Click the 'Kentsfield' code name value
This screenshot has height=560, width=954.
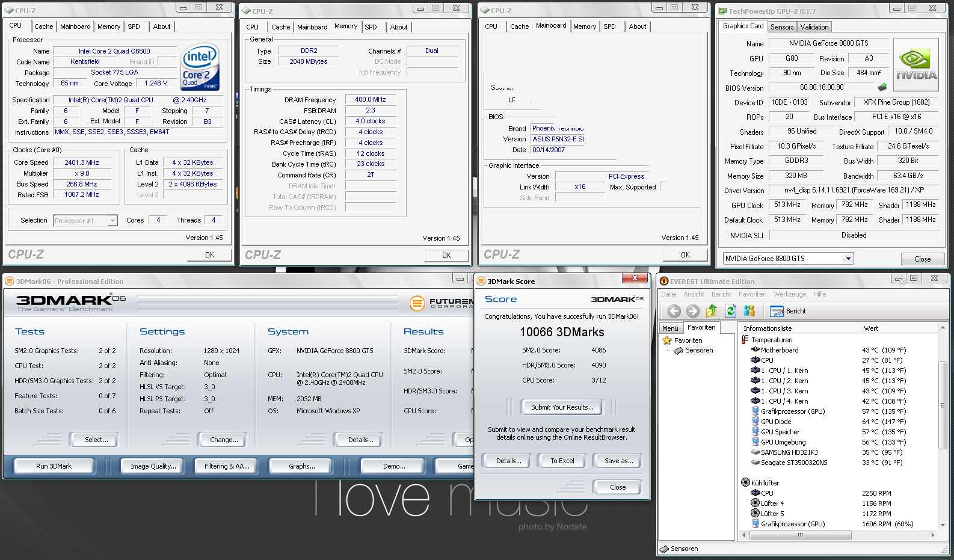85,61
